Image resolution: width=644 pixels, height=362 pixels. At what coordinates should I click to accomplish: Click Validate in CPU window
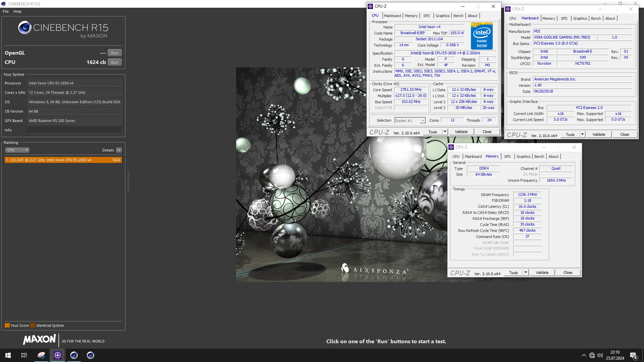pyautogui.click(x=461, y=132)
